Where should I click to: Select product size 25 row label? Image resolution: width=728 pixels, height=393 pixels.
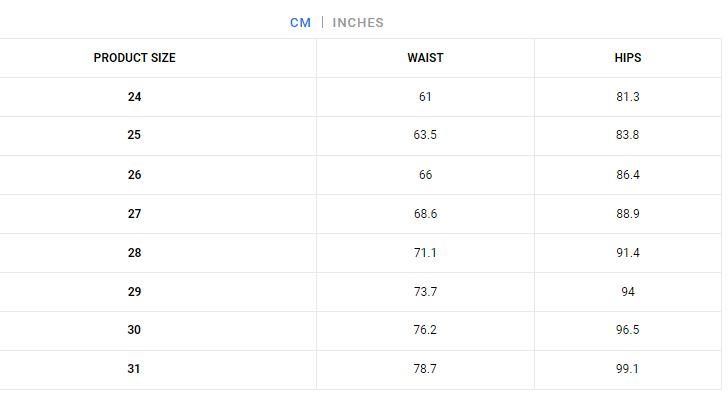point(134,135)
